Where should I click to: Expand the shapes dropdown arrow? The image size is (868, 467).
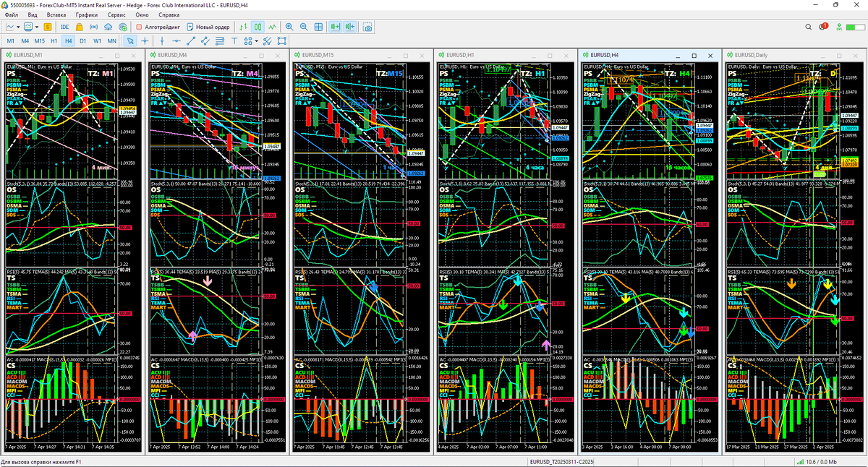[x=257, y=41]
